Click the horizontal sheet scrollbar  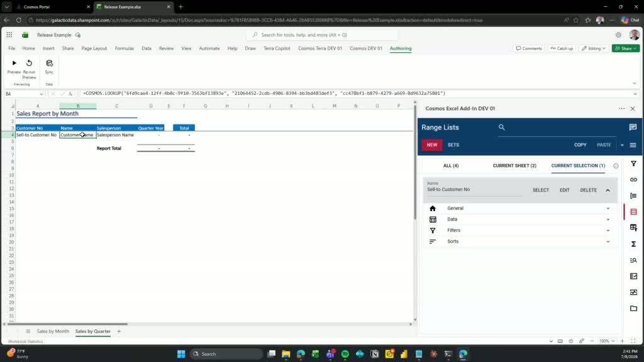[x=68, y=324]
